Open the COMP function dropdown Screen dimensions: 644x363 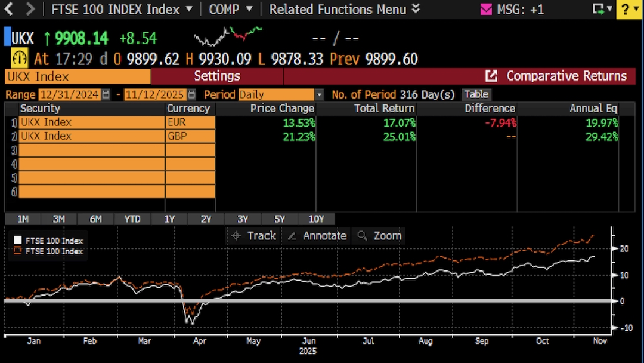[x=249, y=10]
